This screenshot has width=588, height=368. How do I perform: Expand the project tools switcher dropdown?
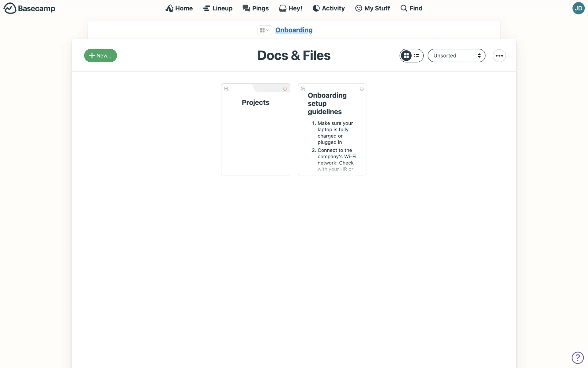pos(265,30)
